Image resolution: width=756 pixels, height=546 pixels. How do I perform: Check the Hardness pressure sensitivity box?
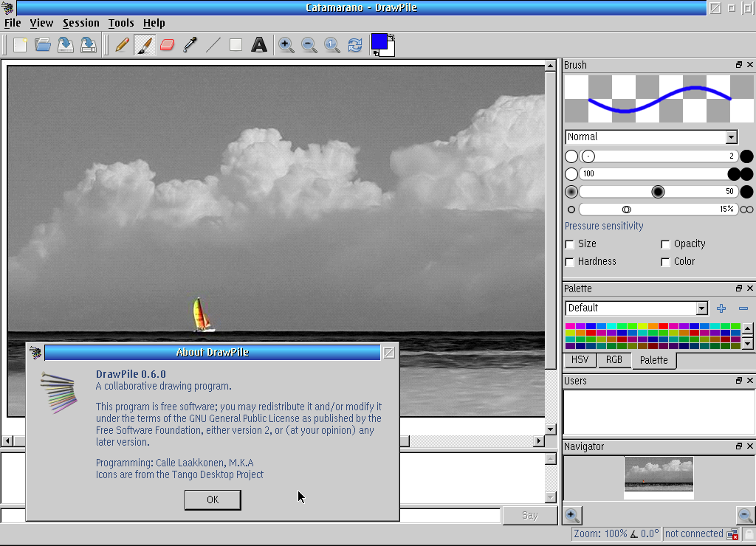pos(570,262)
